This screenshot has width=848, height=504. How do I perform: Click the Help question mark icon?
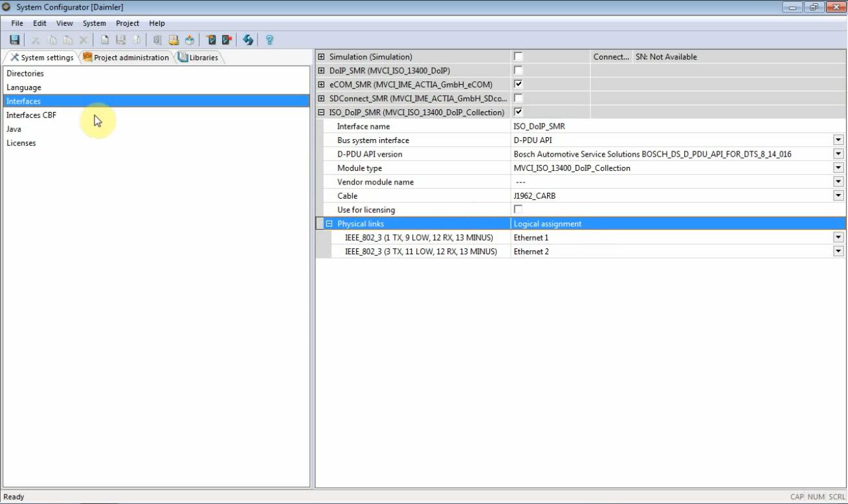tap(270, 40)
